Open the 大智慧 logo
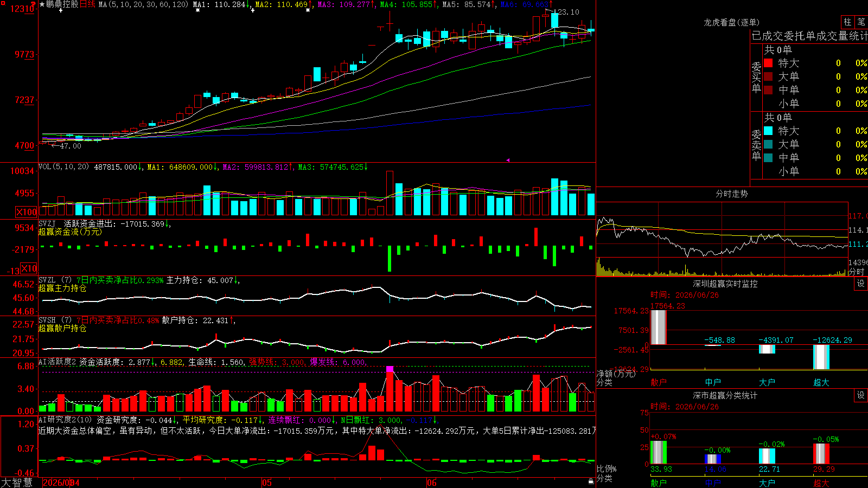Viewport: 868px width, 488px height. 17,483
